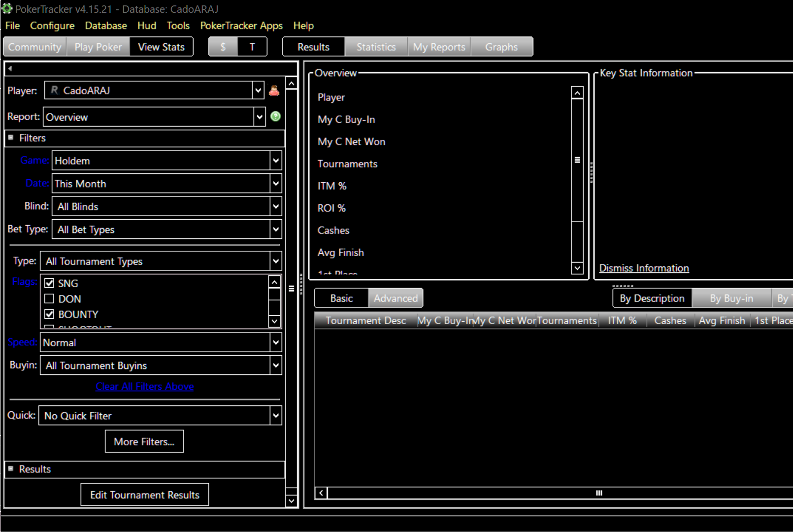
Task: Switch to the Play Poker tab
Action: click(98, 47)
